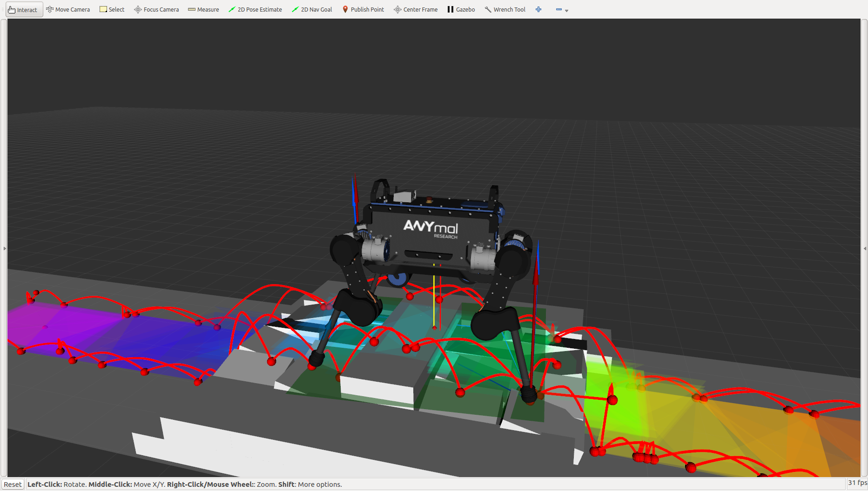
Task: Enable the Focus Camera tool
Action: click(156, 9)
